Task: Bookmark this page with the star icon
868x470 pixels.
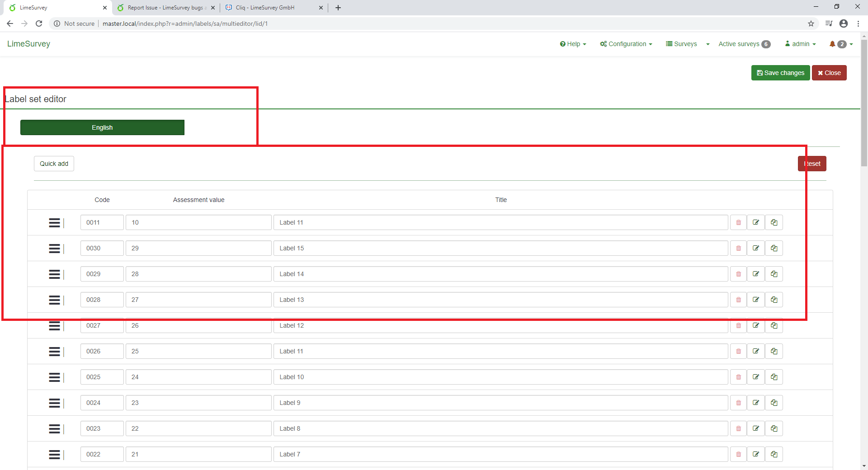Action: click(811, 23)
